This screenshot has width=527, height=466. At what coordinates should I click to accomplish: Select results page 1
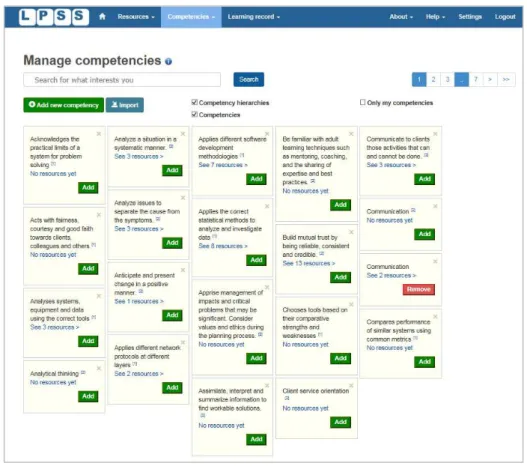tap(419, 80)
